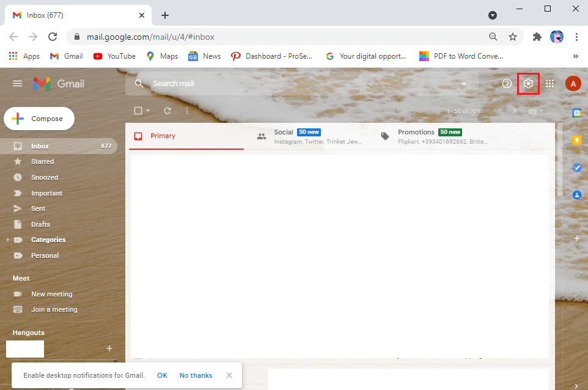Open YouTube bookmark
588x390 pixels.
click(114, 56)
